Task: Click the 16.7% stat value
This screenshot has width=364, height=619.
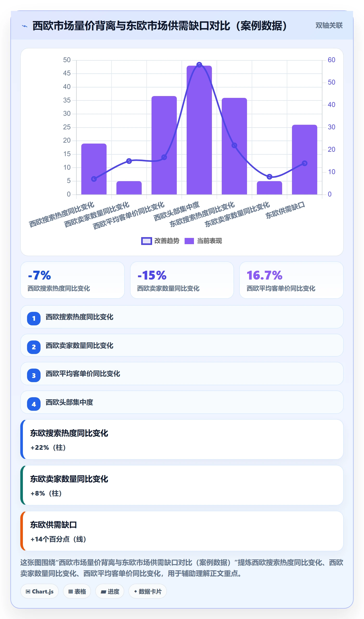Action: pos(265,275)
